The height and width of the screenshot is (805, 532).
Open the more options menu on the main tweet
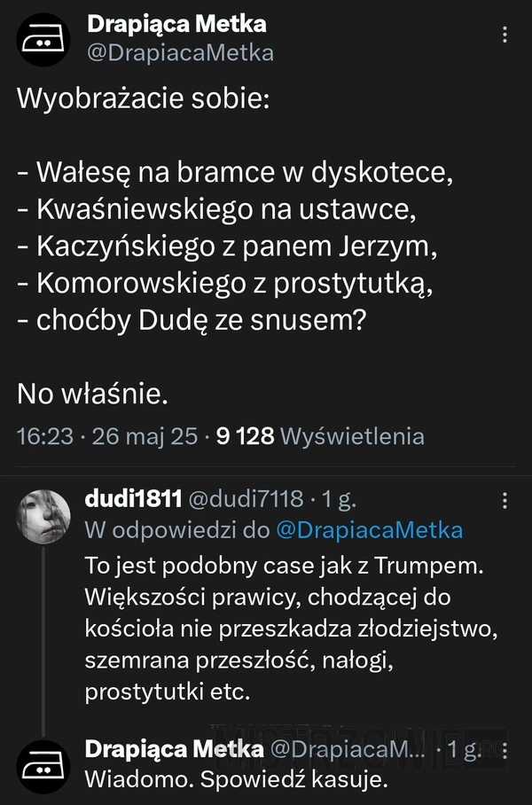coord(505,35)
